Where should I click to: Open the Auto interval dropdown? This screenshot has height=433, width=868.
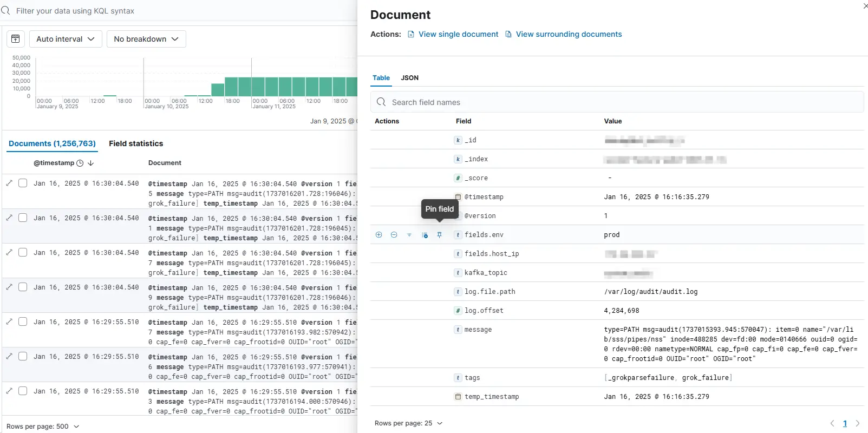66,39
